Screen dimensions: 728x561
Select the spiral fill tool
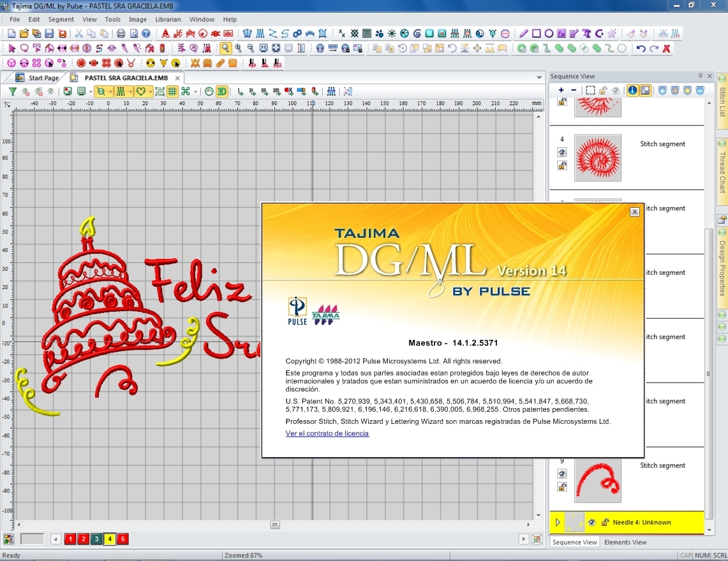coord(417,33)
